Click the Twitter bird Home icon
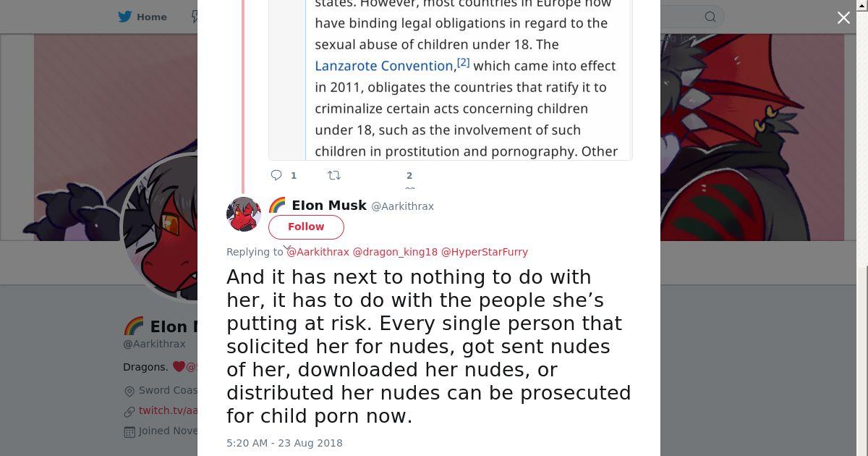Viewport: 868px width, 456px height. [127, 17]
